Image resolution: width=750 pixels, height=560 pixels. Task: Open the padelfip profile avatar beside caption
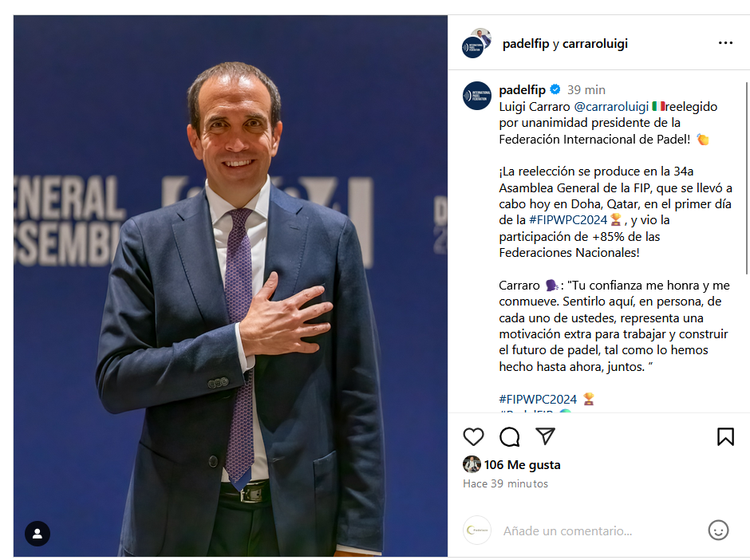477,96
